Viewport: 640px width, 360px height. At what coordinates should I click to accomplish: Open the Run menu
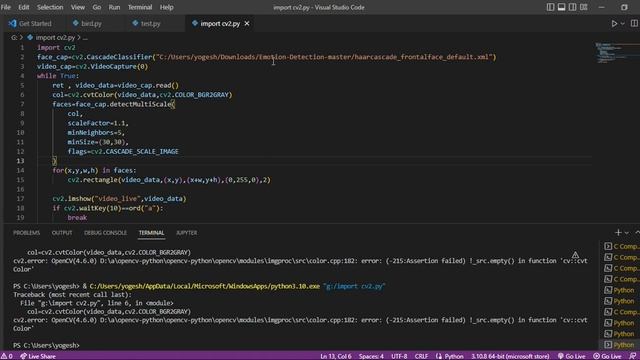[x=114, y=7]
